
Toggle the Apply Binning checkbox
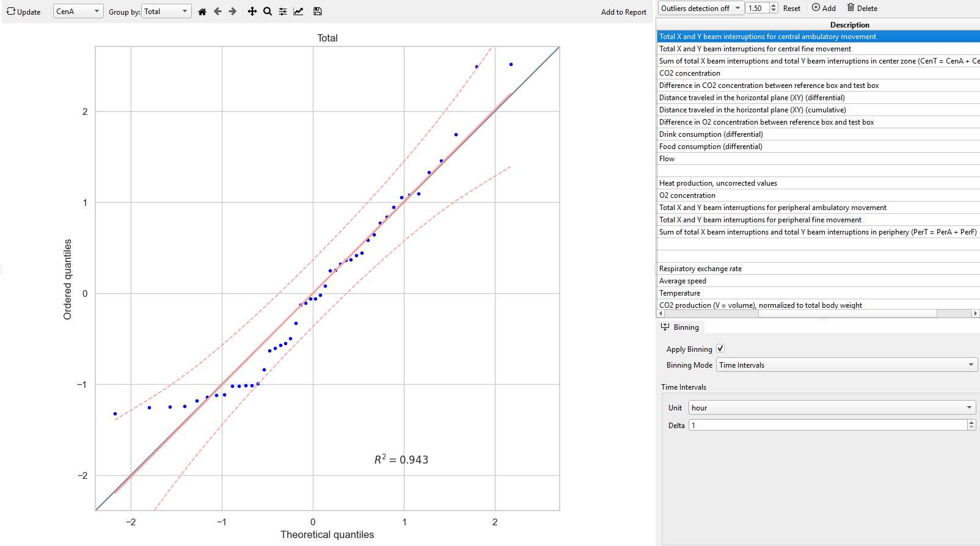point(720,349)
